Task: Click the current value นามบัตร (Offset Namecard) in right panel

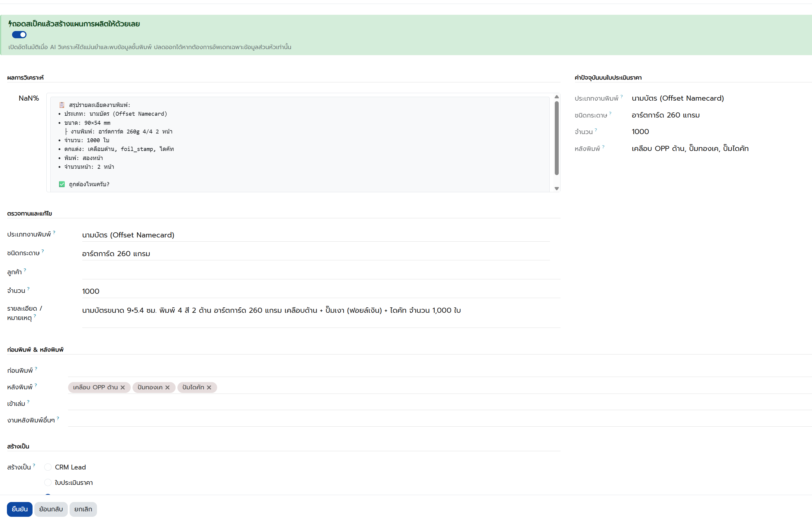Action: click(678, 98)
